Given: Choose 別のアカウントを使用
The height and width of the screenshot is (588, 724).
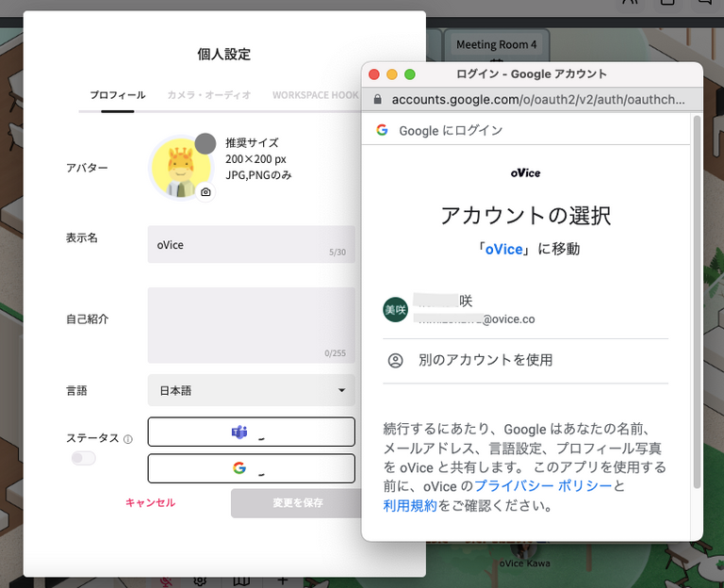Looking at the screenshot, I should click(x=525, y=360).
